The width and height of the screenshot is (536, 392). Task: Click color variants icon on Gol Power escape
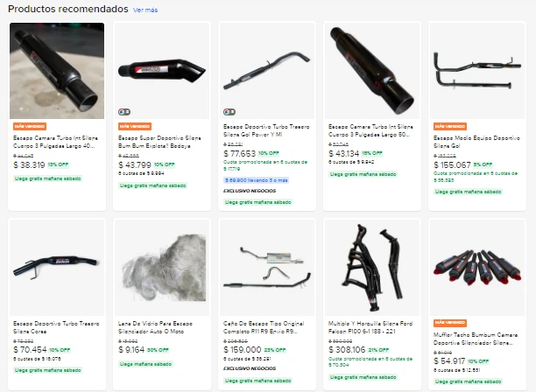229,112
